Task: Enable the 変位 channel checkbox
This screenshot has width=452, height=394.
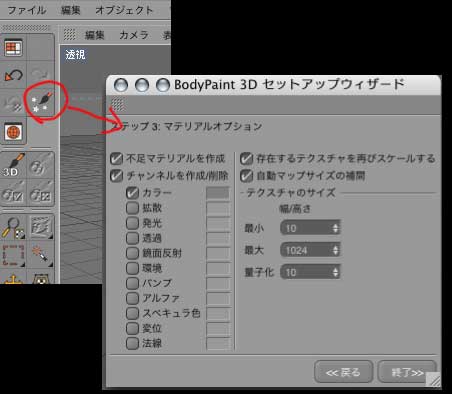Action: 132,328
